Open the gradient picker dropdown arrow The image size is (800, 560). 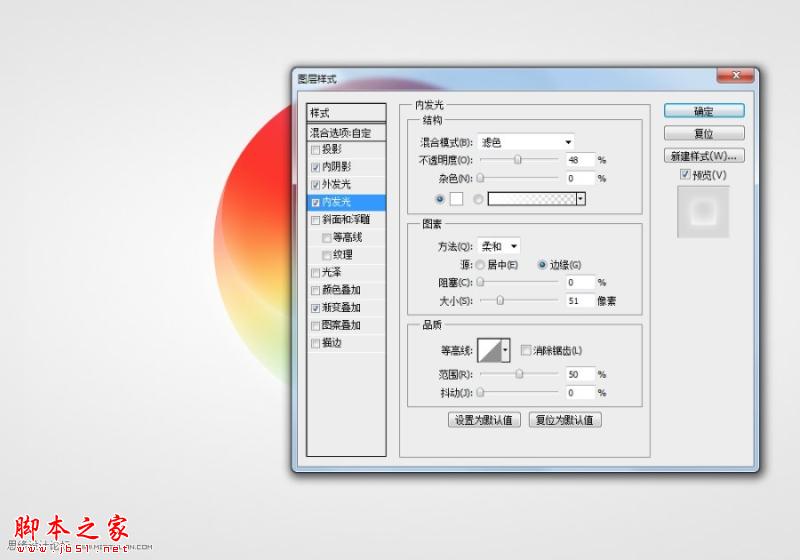(x=581, y=199)
